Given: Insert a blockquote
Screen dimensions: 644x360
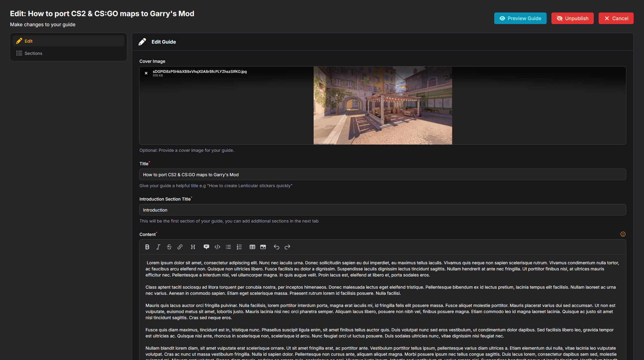Looking at the screenshot, I should (x=206, y=247).
